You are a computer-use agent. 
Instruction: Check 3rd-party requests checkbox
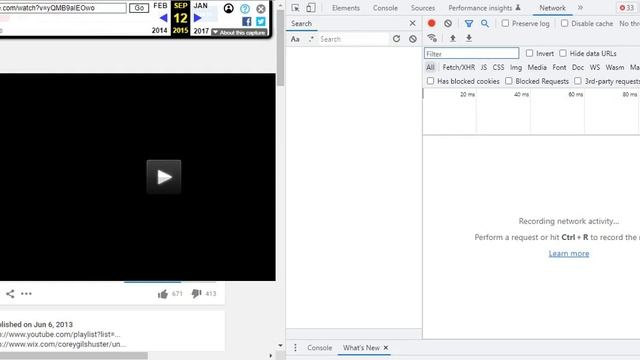coord(578,81)
